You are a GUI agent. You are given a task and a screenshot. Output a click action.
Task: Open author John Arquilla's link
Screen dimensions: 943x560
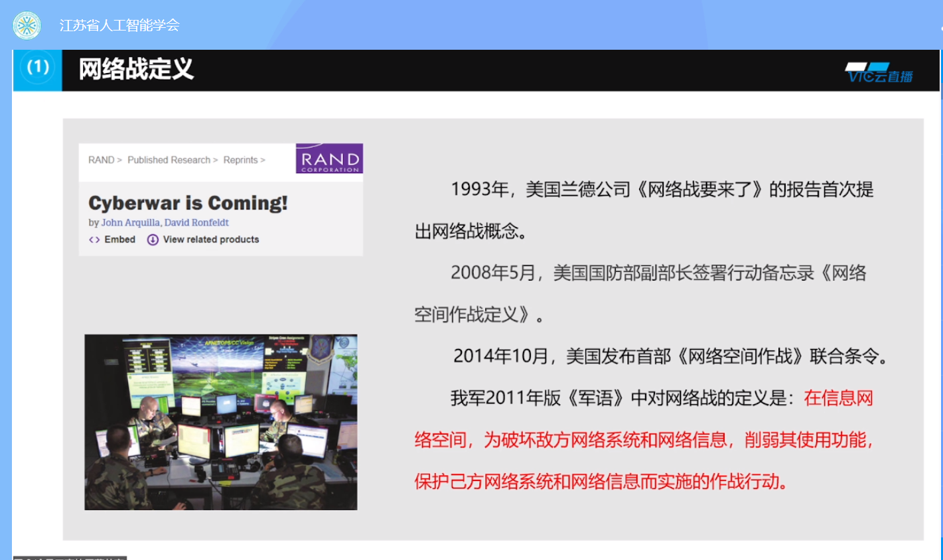tap(130, 223)
